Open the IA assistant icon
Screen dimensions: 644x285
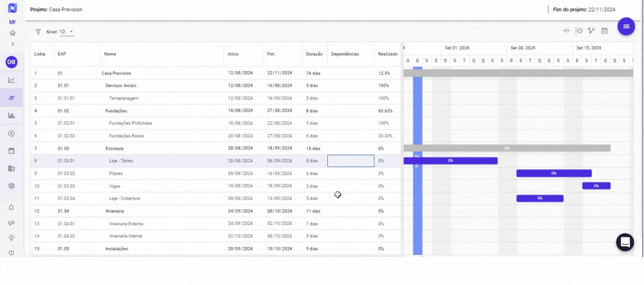coord(13,22)
